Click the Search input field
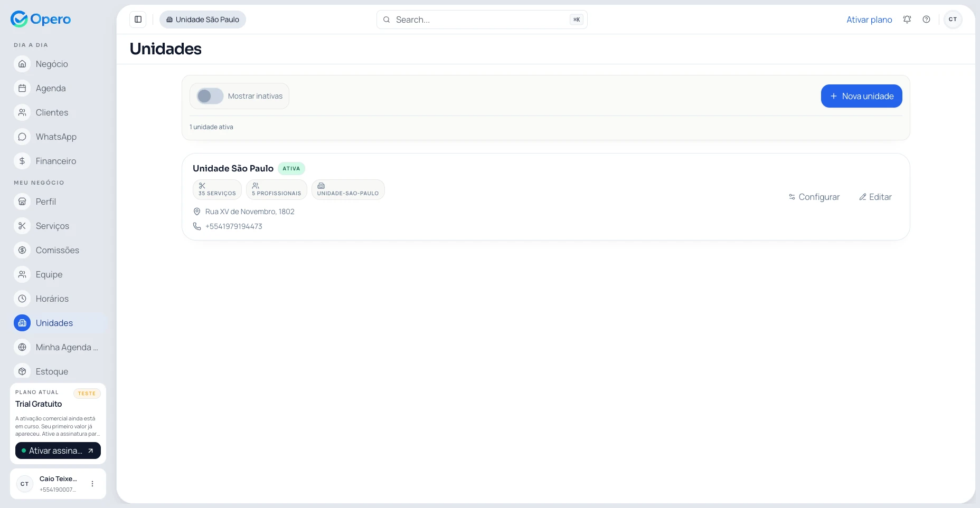The width and height of the screenshot is (980, 508). tap(480, 20)
